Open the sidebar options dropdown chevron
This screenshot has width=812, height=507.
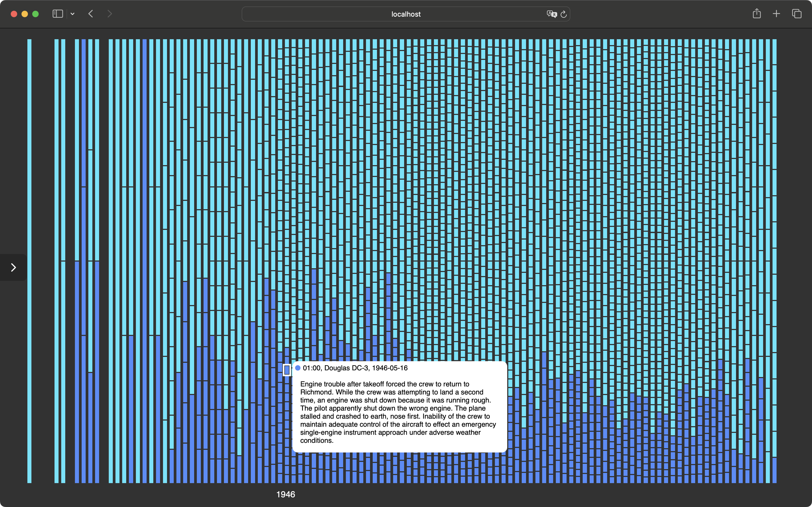pos(73,14)
